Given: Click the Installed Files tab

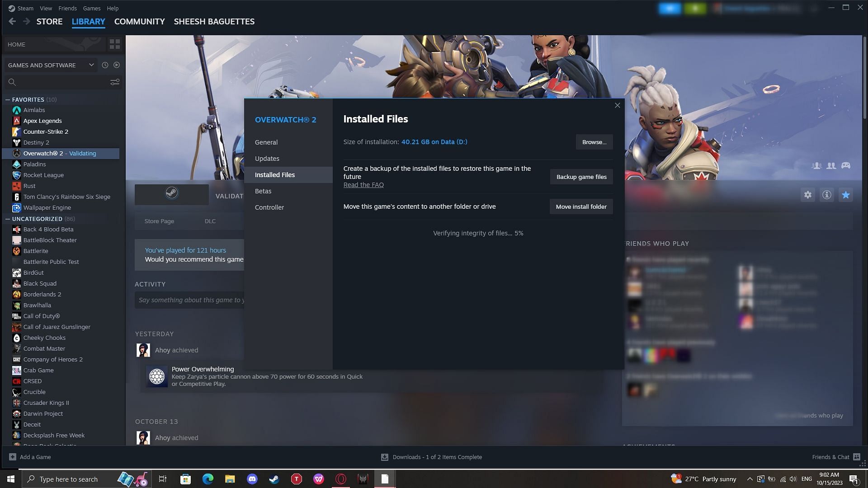Looking at the screenshot, I should (275, 174).
